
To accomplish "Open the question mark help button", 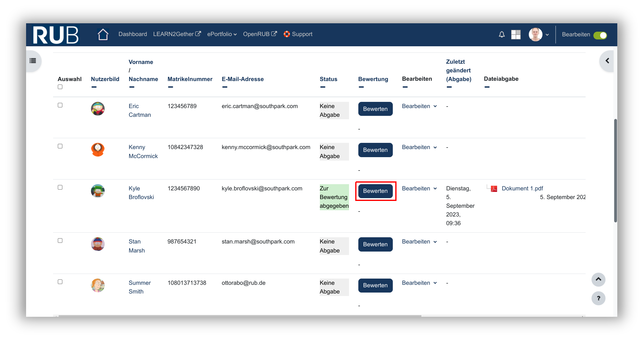I will coord(598,298).
